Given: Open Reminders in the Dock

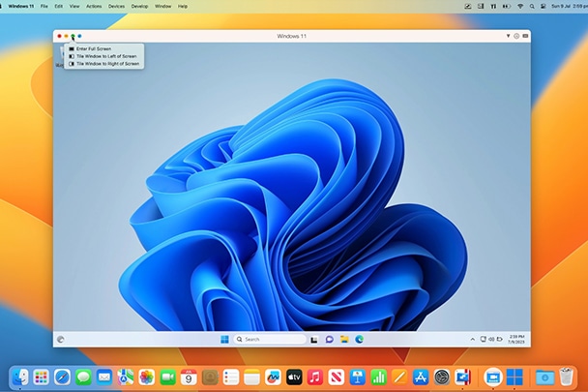Looking at the screenshot, I should [x=231, y=377].
